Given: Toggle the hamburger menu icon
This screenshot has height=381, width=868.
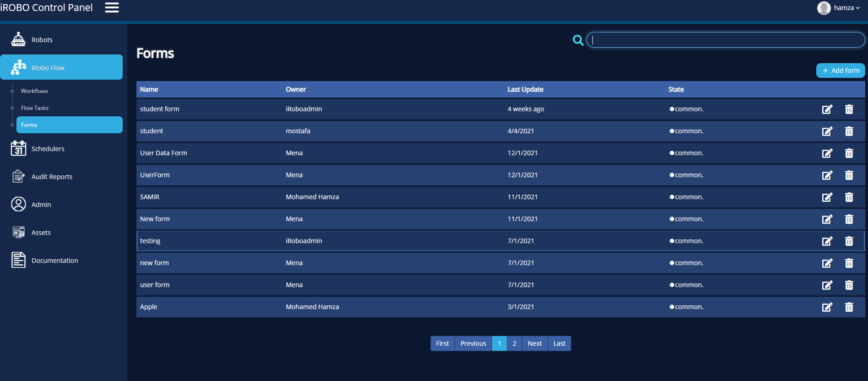Looking at the screenshot, I should coord(112,7).
